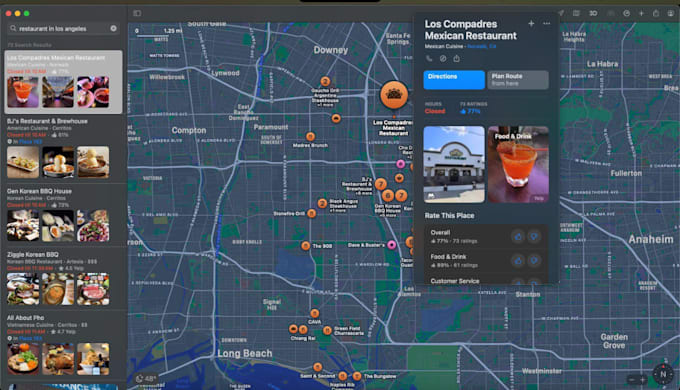Open All About Pho first photo
This screenshot has width=680, height=390.
pos(23,359)
